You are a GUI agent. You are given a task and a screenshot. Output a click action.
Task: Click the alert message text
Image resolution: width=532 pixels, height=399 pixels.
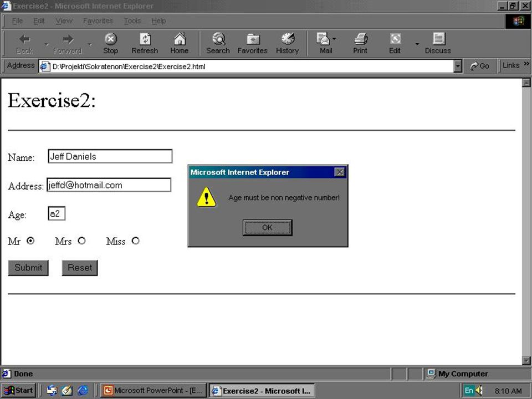tap(284, 197)
